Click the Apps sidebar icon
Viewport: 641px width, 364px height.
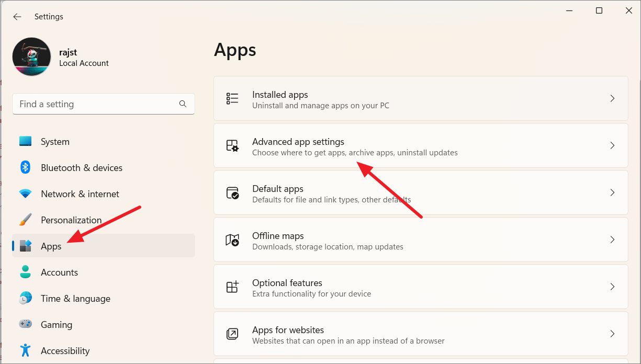[25, 246]
